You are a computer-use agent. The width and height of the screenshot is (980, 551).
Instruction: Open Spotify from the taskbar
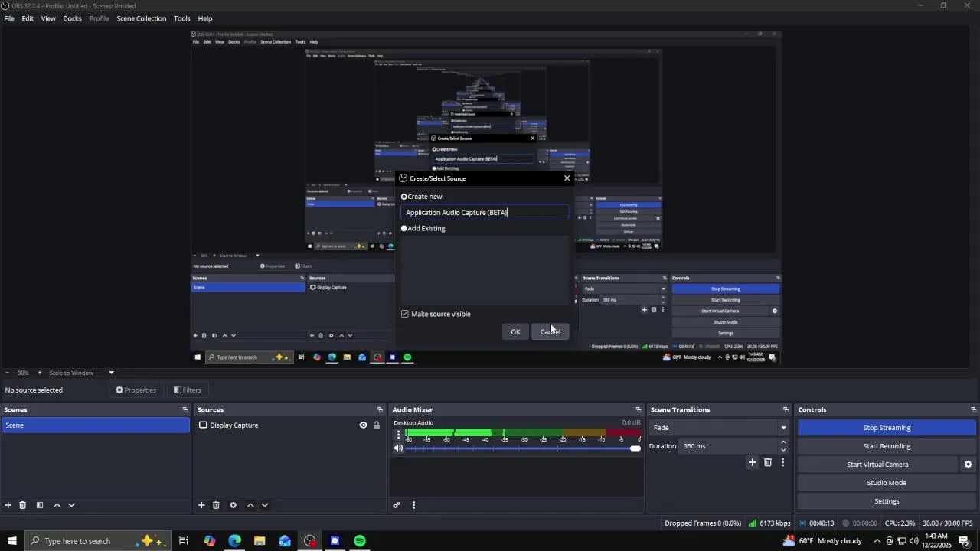[360, 541]
